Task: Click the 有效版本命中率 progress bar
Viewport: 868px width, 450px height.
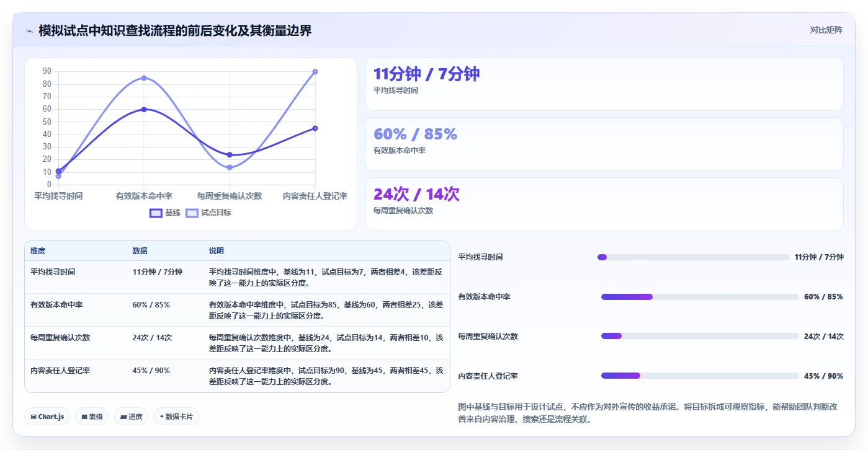Action: pos(700,297)
